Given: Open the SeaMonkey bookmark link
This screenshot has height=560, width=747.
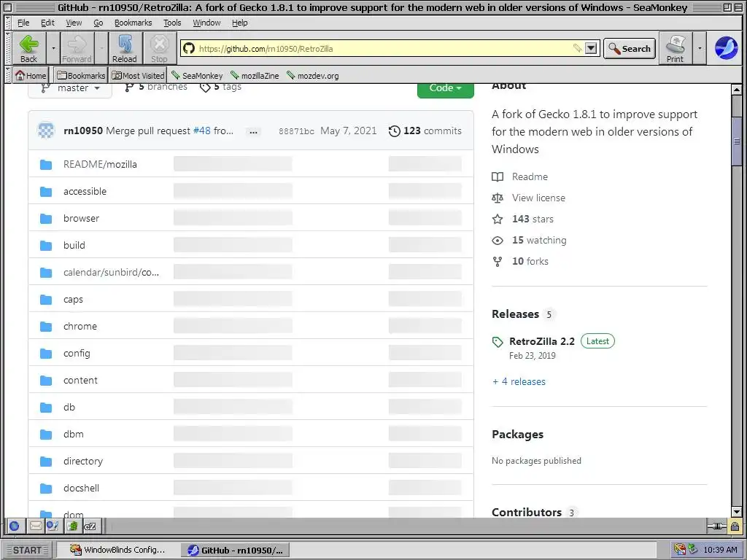Looking at the screenshot, I should click(197, 75).
